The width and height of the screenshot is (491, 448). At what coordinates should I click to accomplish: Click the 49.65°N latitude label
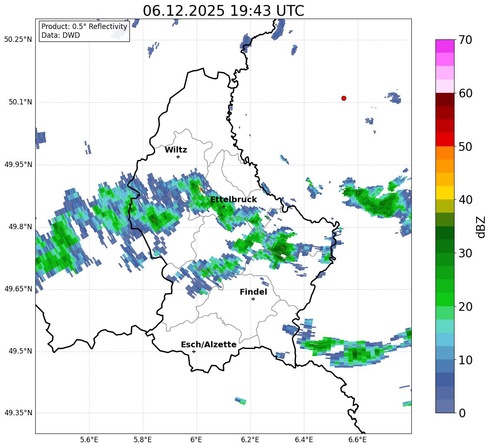pyautogui.click(x=18, y=288)
